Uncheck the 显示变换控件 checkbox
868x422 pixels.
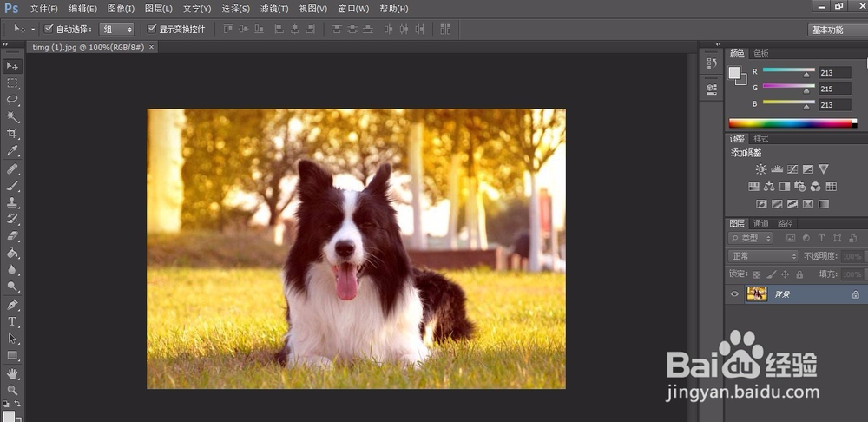[152, 29]
